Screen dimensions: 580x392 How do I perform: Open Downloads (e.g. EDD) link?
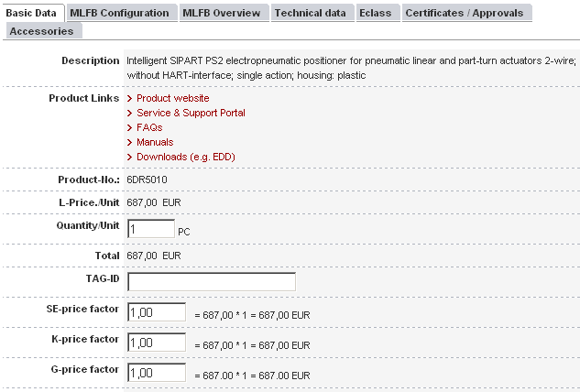pos(186,158)
